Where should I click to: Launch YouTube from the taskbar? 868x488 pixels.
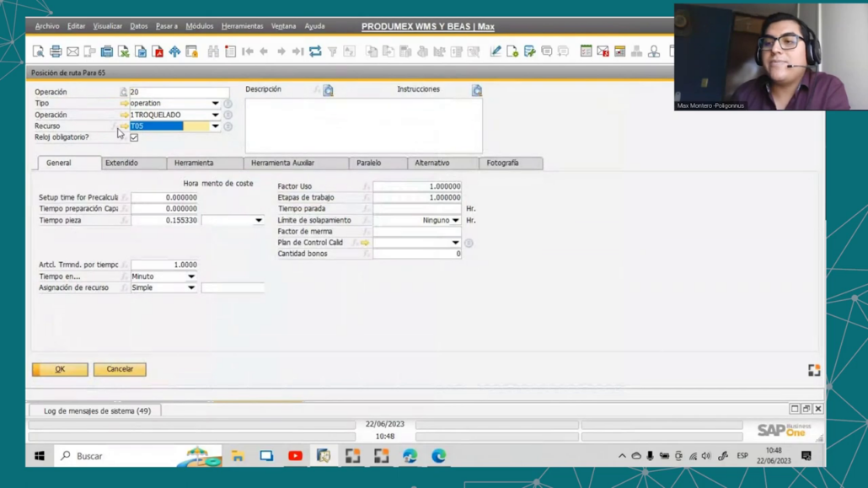tap(295, 456)
